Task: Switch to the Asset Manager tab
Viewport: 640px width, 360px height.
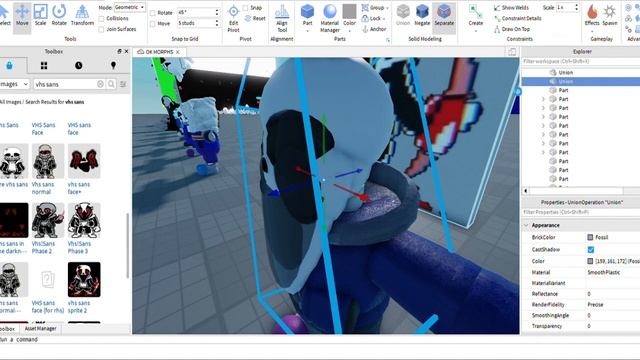Action: pos(40,328)
